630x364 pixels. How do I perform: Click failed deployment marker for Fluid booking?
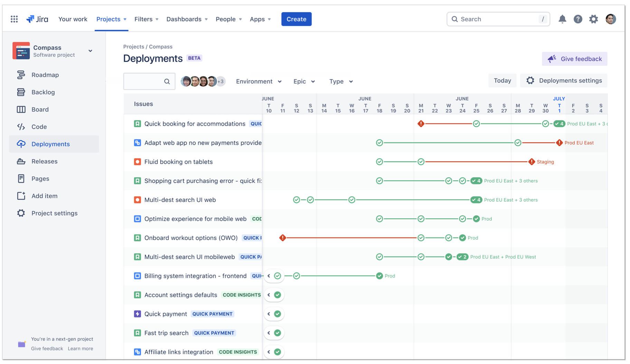tap(532, 162)
